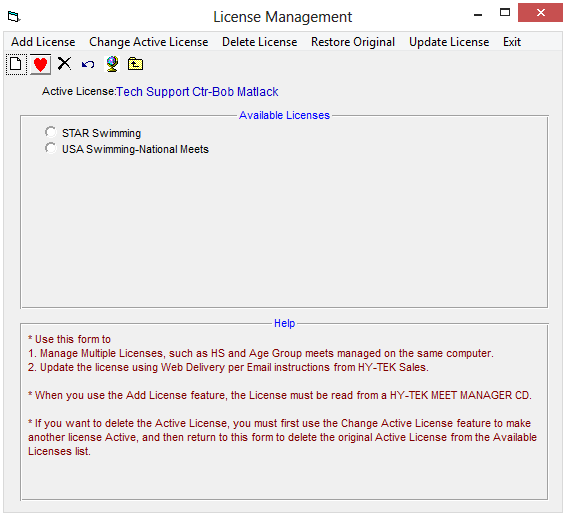This screenshot has height=518, width=568.
Task: Click the USA Swimming-National Meets label
Action: [x=135, y=149]
